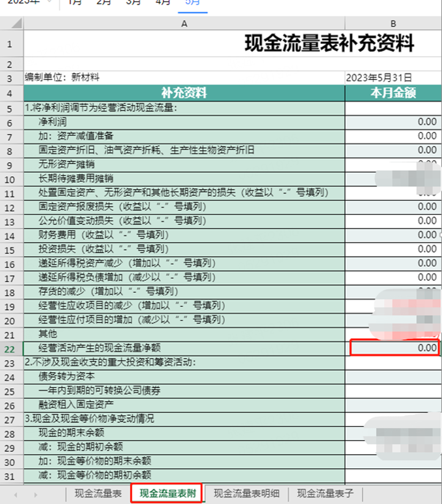Select the 其他 label cell
442x504 pixels.
pos(184,334)
